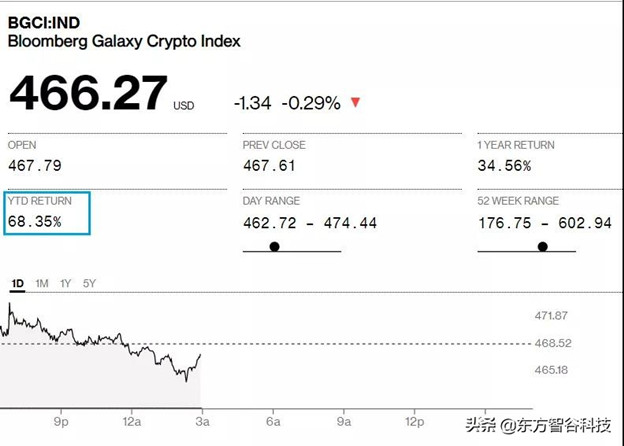This screenshot has height=446, width=624.
Task: Click the 3a time axis marker
Action: point(203,422)
